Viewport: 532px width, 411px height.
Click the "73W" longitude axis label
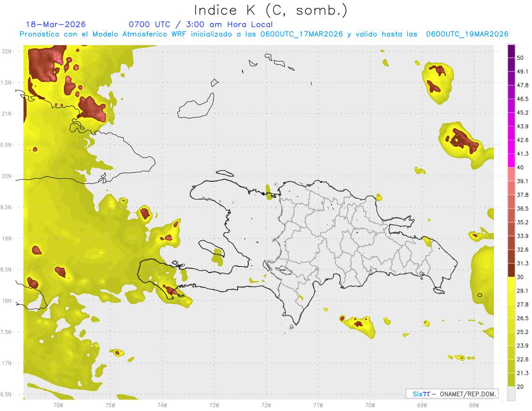pos(214,405)
